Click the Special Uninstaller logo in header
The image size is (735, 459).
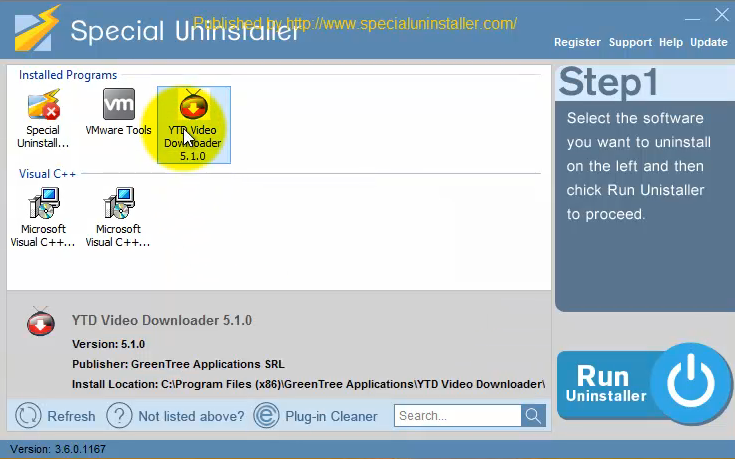pos(37,29)
